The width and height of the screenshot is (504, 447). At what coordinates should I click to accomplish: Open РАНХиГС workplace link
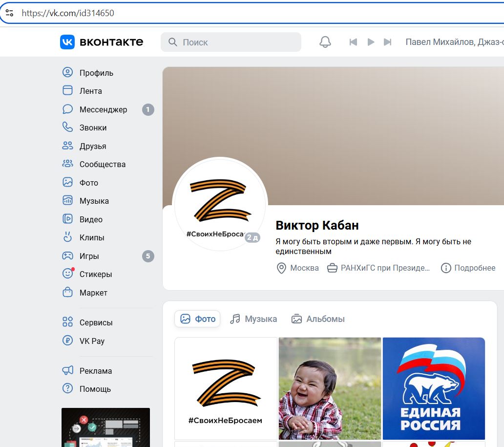(x=385, y=268)
